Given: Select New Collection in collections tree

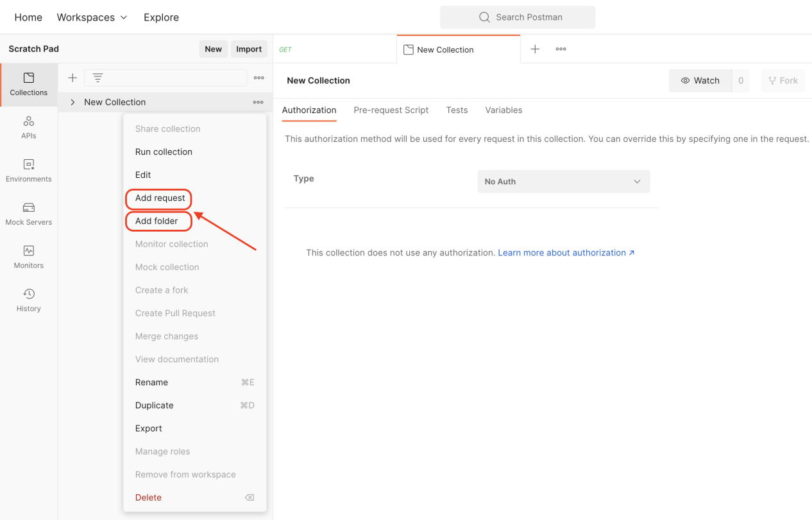Looking at the screenshot, I should [x=115, y=102].
